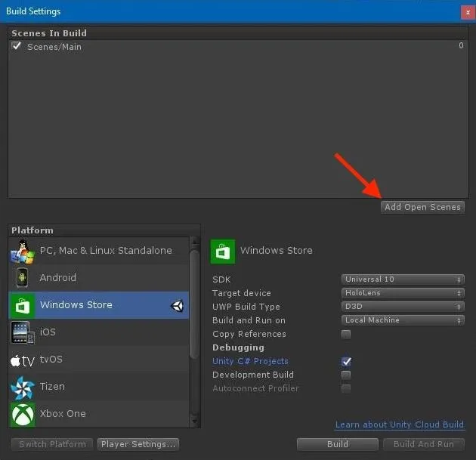Select the PC, Mac & Linux Standalone platform
This screenshot has height=460, width=476.
99,251
